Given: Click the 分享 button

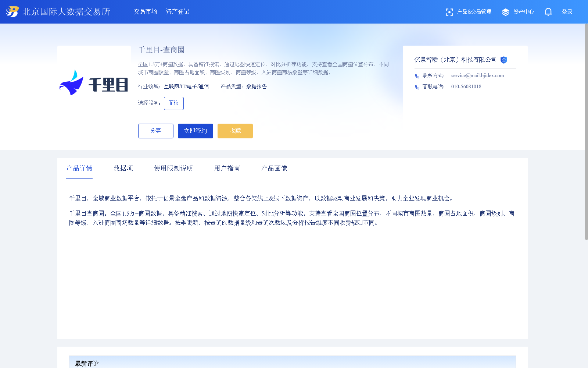Looking at the screenshot, I should 155,131.
